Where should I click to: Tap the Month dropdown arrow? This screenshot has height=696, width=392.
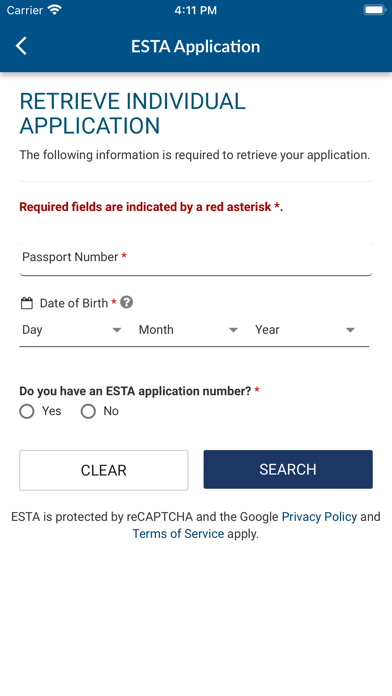(x=234, y=330)
